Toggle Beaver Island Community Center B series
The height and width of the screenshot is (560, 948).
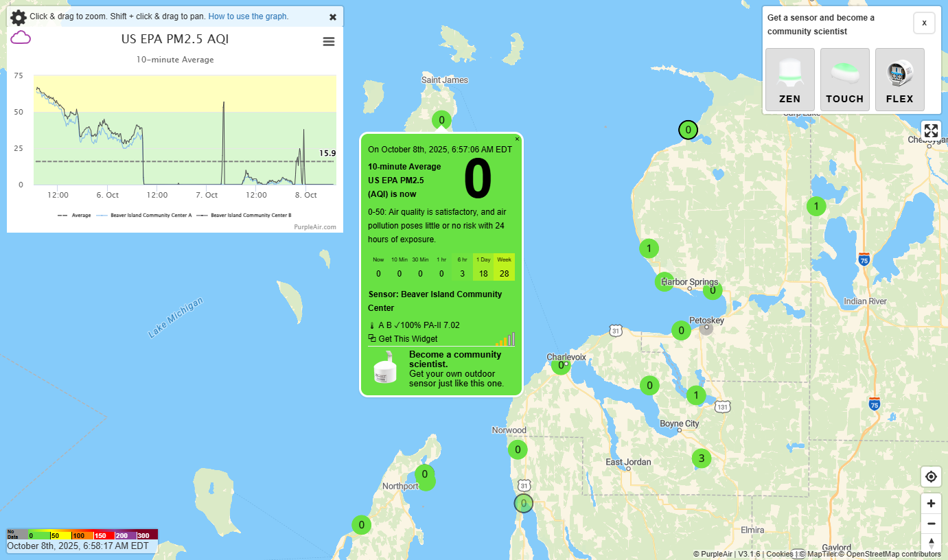tap(244, 215)
